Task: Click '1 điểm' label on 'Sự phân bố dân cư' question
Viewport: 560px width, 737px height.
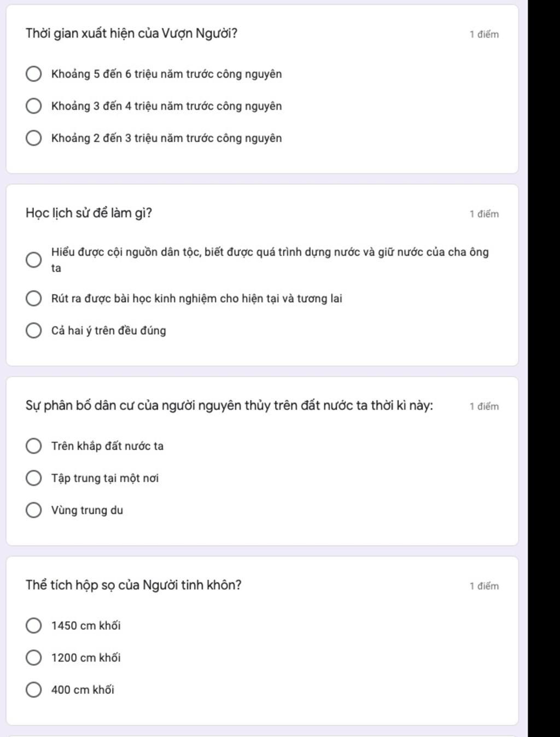Action: point(484,406)
